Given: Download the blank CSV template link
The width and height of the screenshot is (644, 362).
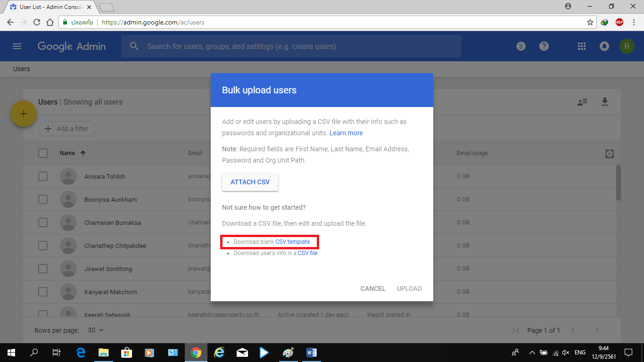Looking at the screenshot, I should click(x=292, y=242).
